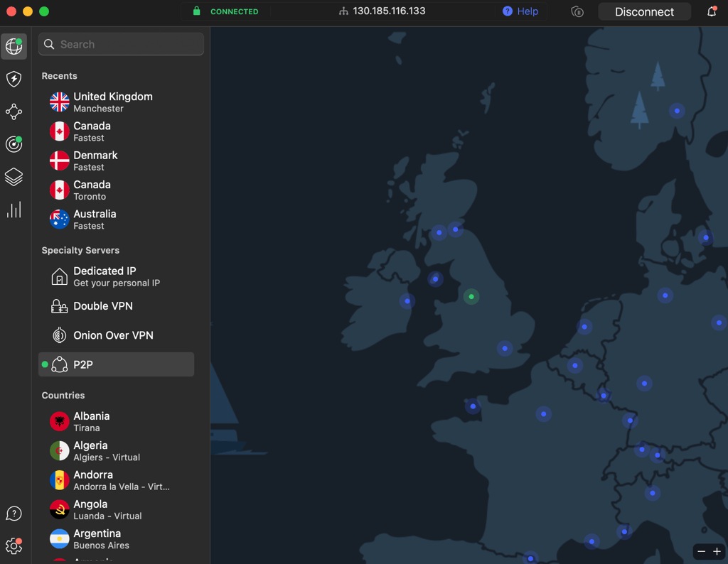Select Denmark Fastest recent connection
Viewport: 728px width, 564px height.
click(116, 161)
